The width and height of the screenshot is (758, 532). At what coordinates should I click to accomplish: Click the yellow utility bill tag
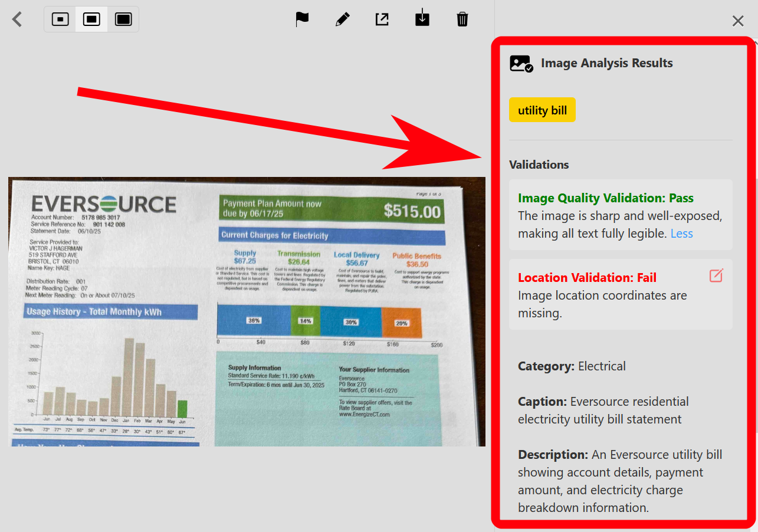click(542, 110)
